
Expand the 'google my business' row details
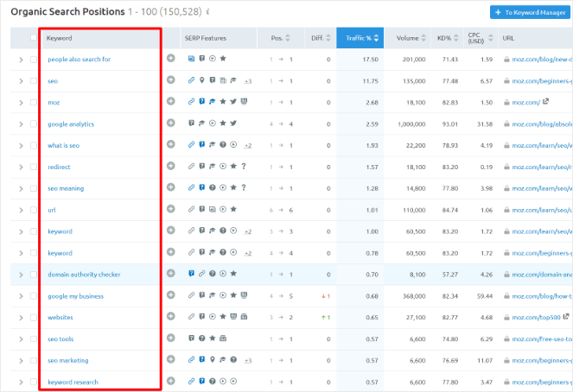tap(21, 296)
